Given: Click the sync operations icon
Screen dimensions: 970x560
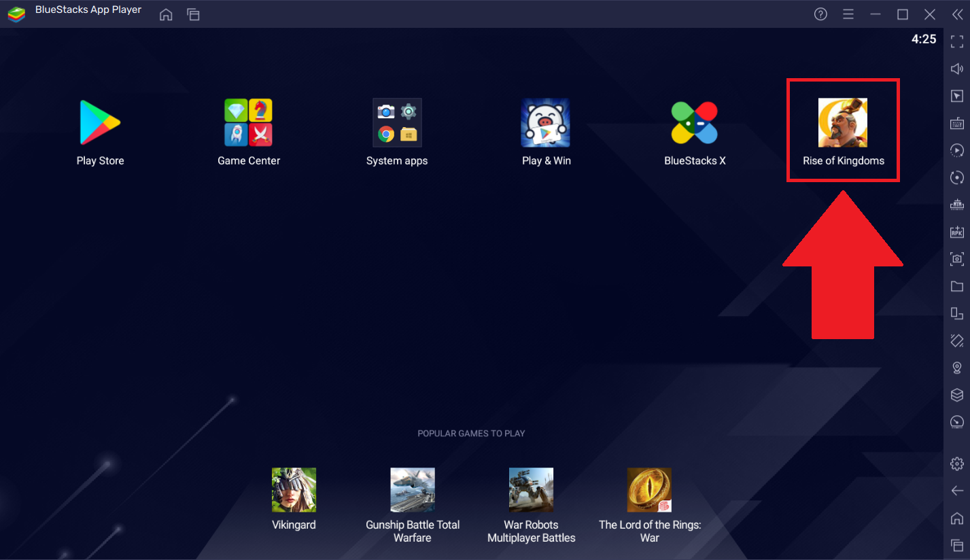Looking at the screenshot, I should click(x=957, y=177).
